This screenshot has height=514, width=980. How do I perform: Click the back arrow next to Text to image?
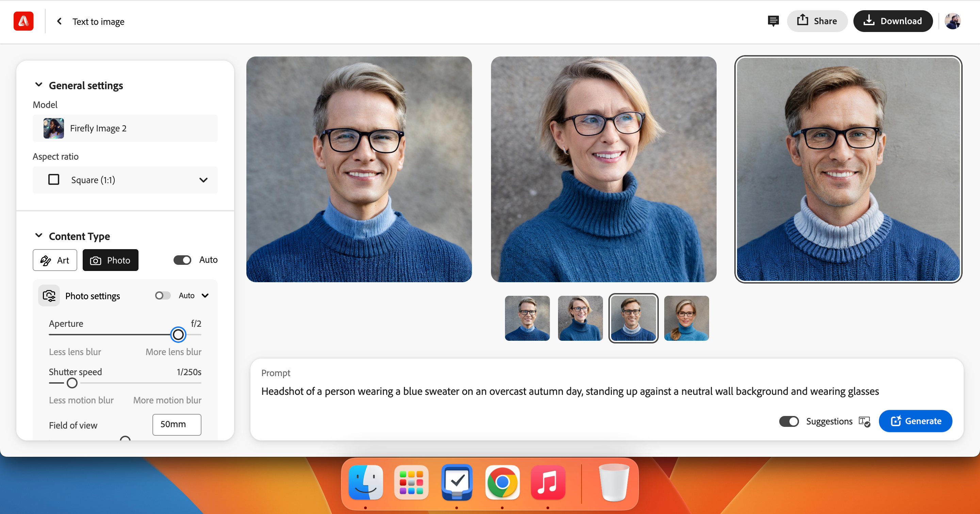[59, 21]
